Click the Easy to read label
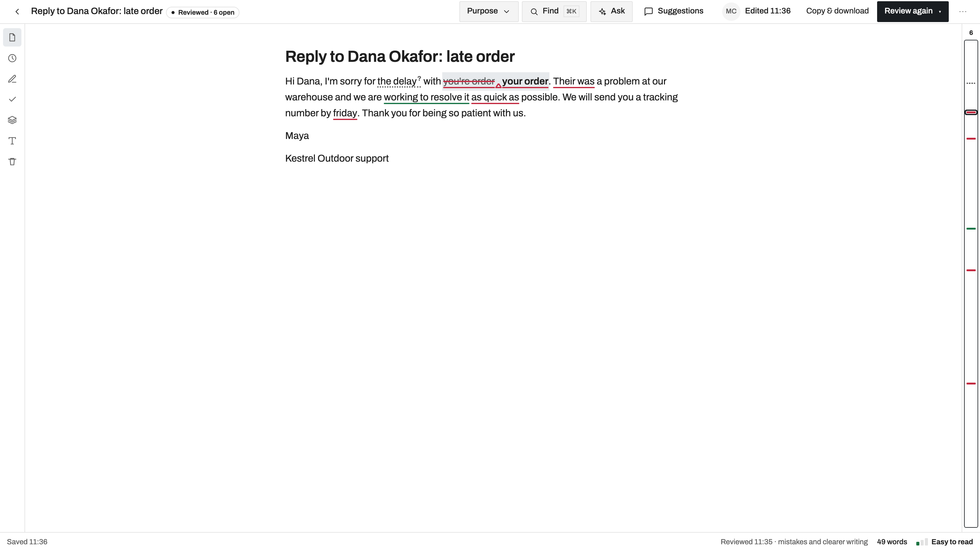The image size is (980, 551). (952, 542)
